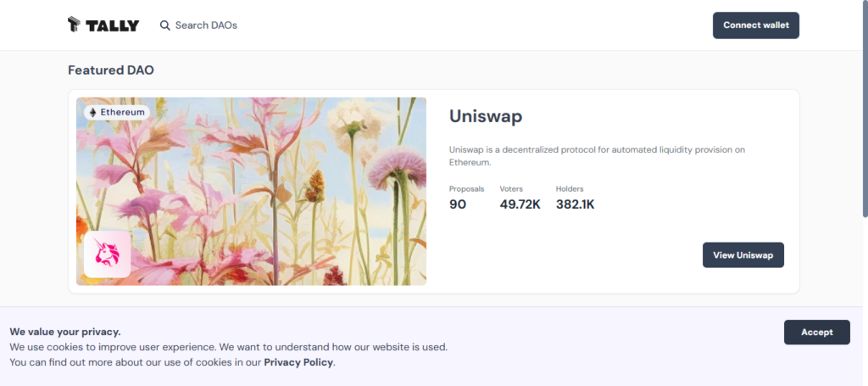Click the Uniswap heading
Viewport: 868px width, 386px height.
(x=486, y=116)
